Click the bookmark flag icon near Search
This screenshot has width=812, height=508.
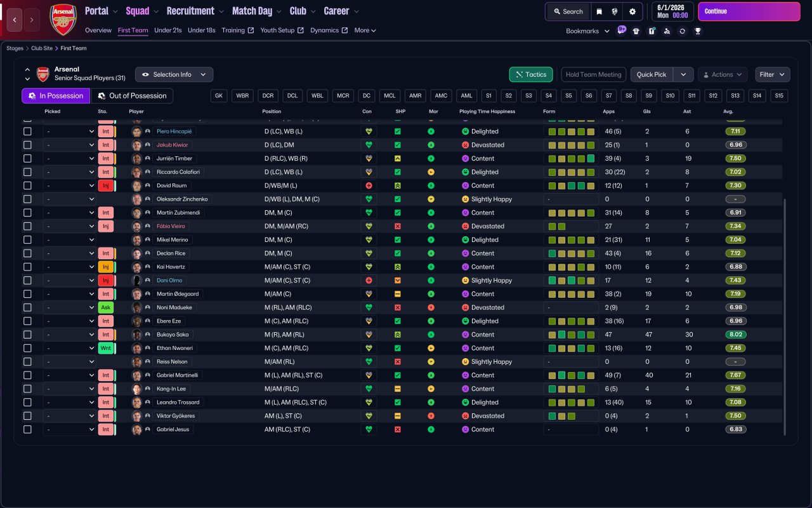point(599,11)
